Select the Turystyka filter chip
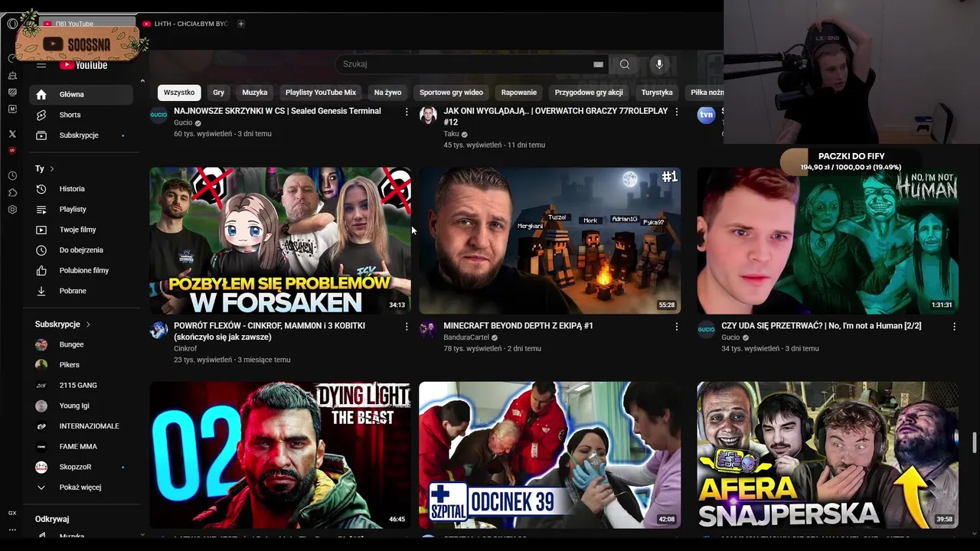Viewport: 980px width, 551px height. click(x=657, y=93)
